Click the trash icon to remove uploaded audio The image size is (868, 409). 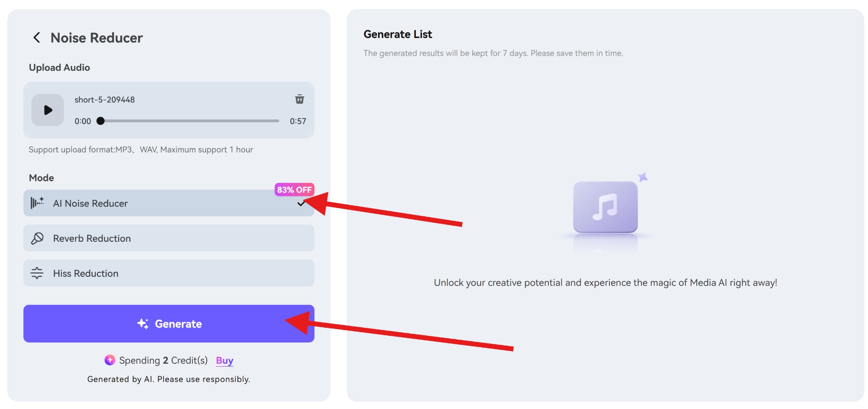coord(300,99)
